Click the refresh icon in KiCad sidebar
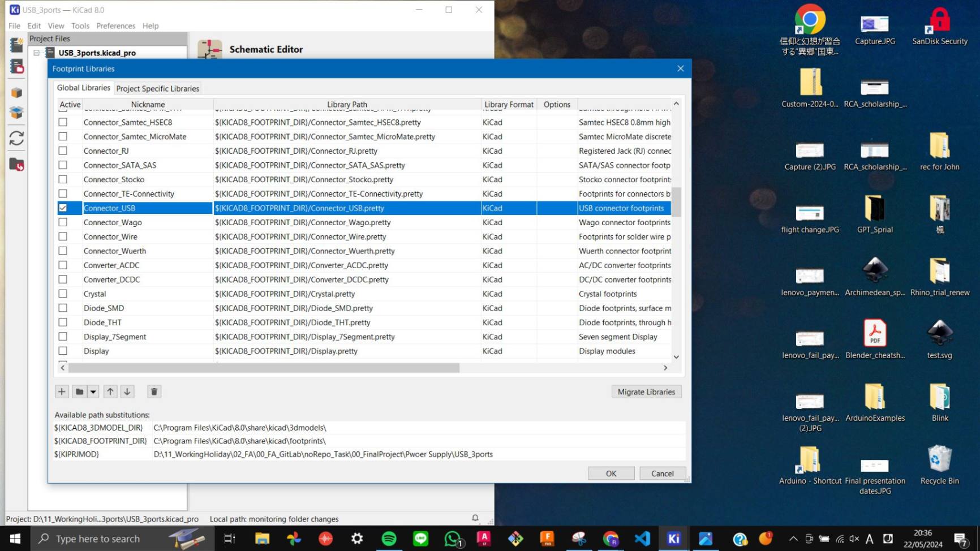 coord(16,138)
